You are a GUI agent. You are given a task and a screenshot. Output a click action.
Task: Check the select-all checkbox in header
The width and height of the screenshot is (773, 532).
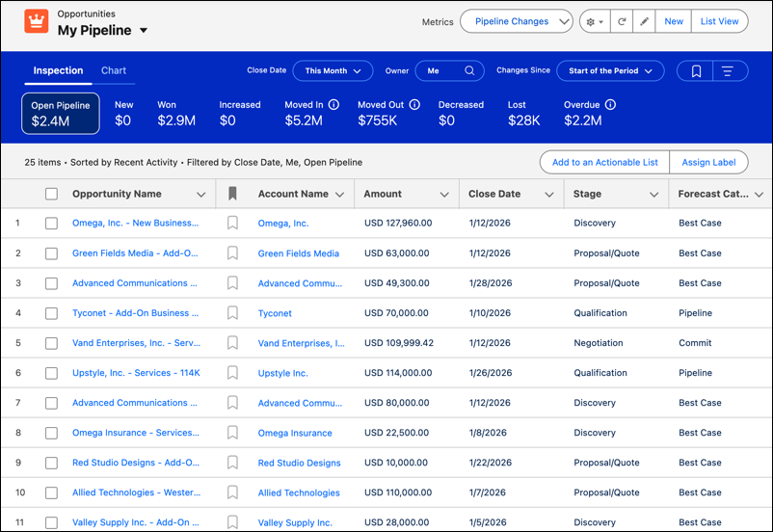click(x=51, y=194)
